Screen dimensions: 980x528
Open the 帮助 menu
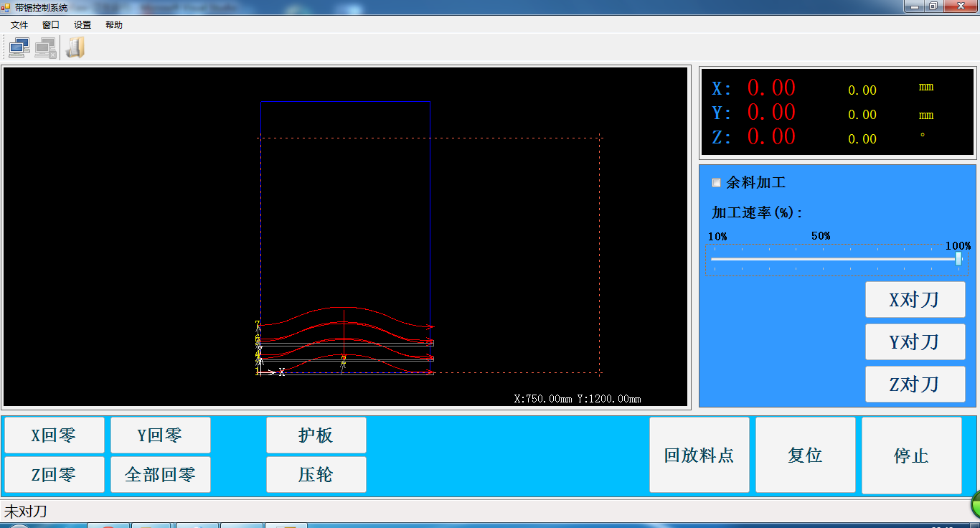point(114,25)
